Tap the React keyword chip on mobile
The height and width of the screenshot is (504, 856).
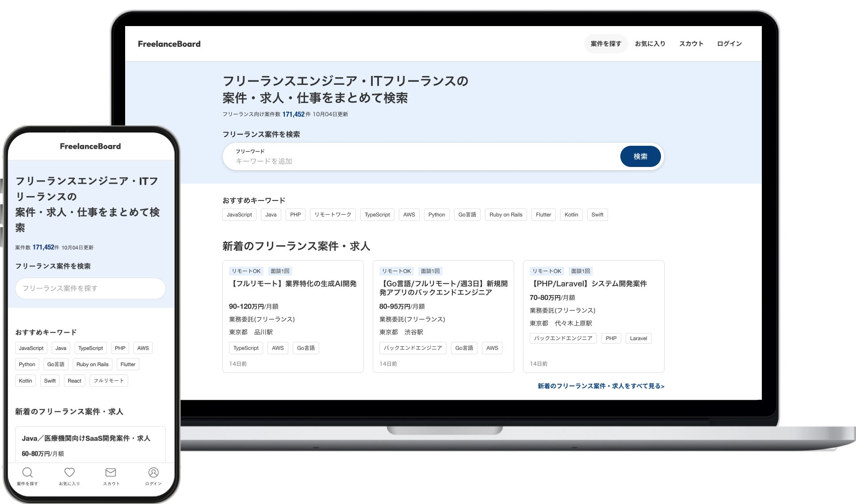74,381
